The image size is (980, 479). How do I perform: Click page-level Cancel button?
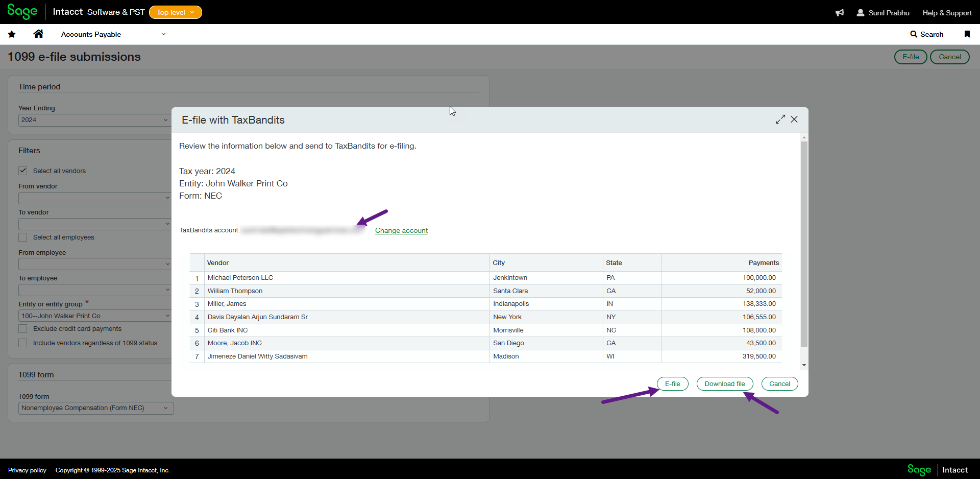click(x=949, y=57)
